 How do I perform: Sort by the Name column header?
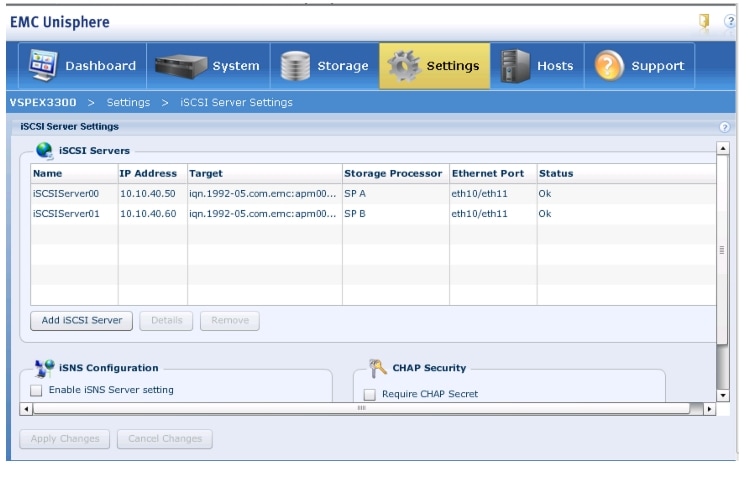(74, 174)
